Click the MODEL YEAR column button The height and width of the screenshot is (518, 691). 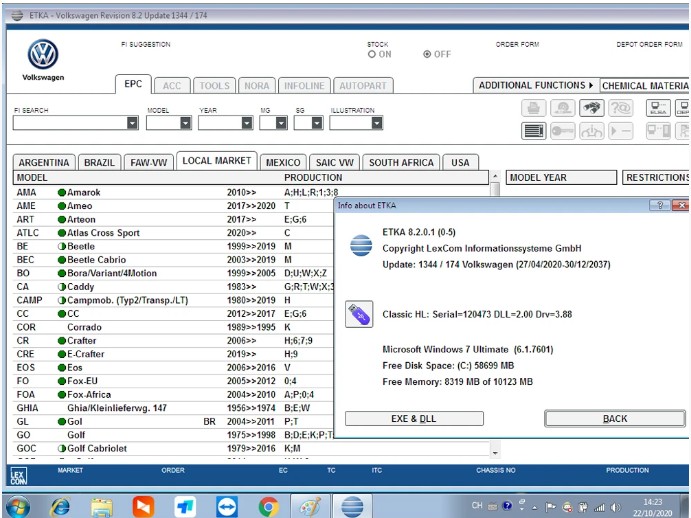pos(561,178)
